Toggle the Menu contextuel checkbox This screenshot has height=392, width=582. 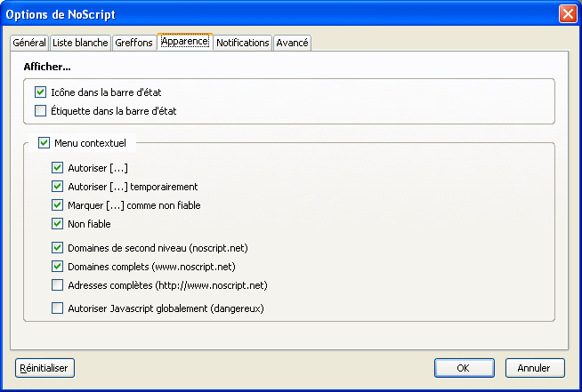tap(44, 143)
